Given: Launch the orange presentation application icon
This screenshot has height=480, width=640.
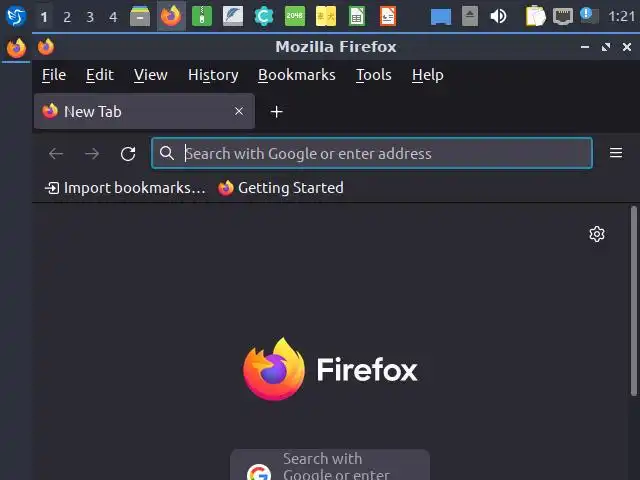Looking at the screenshot, I should [x=388, y=16].
